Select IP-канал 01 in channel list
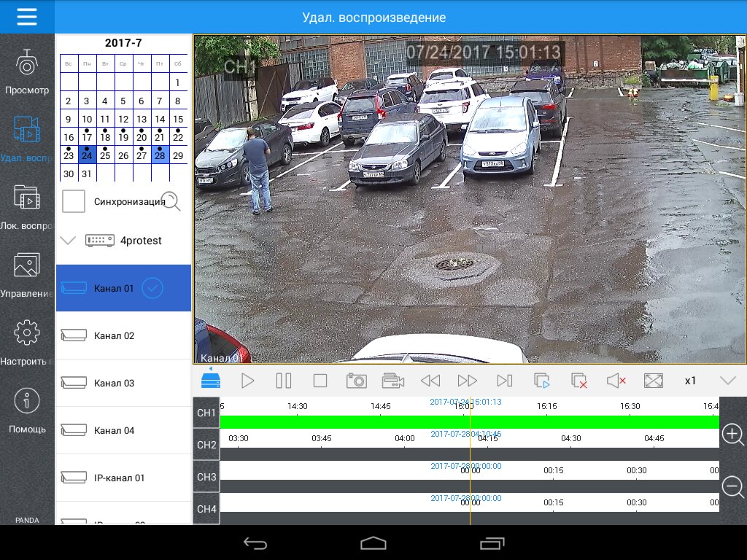 [x=123, y=478]
